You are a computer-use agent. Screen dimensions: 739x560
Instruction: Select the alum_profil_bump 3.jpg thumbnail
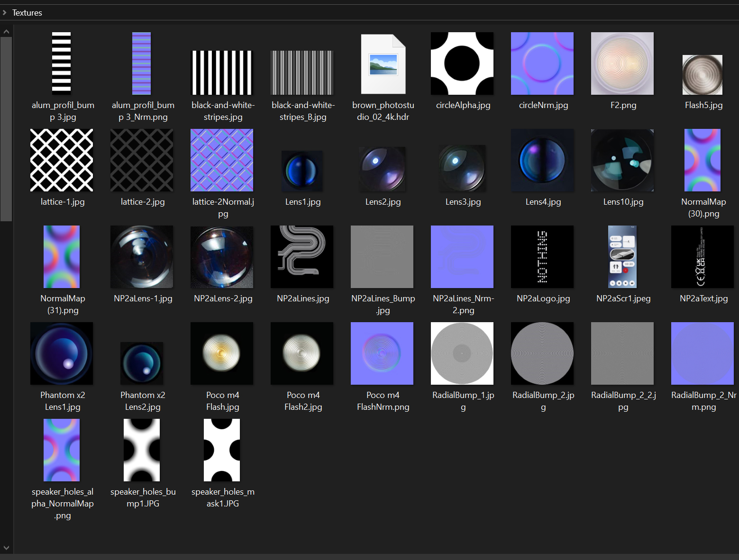pyautogui.click(x=62, y=63)
